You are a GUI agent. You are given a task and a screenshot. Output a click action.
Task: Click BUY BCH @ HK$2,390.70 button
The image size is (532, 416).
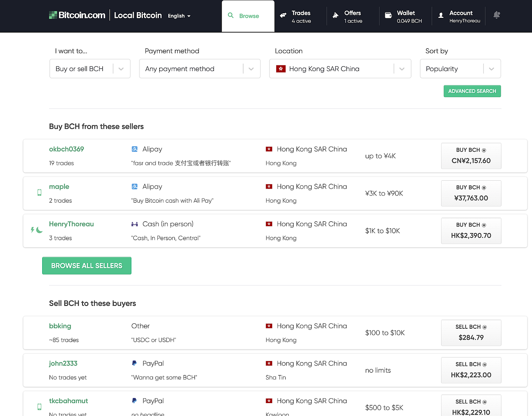(471, 231)
